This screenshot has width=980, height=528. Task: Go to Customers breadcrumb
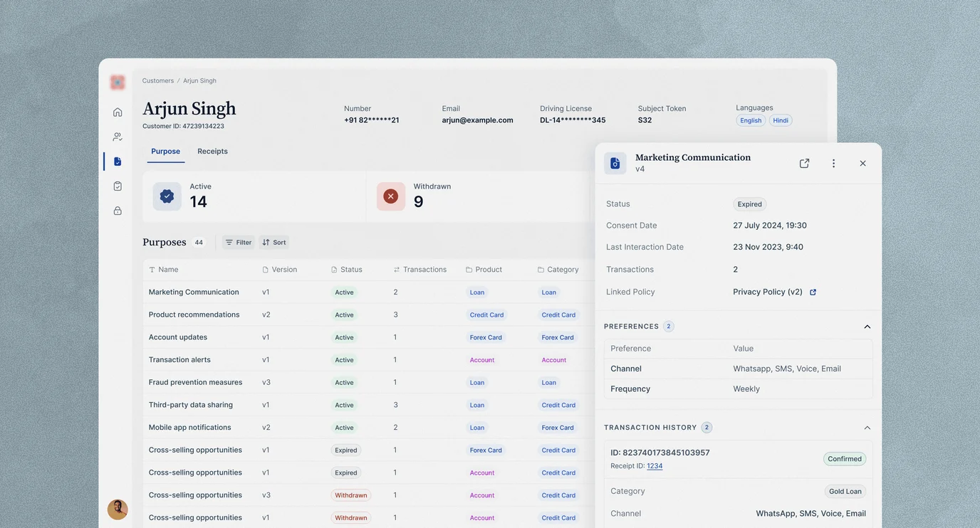(158, 81)
